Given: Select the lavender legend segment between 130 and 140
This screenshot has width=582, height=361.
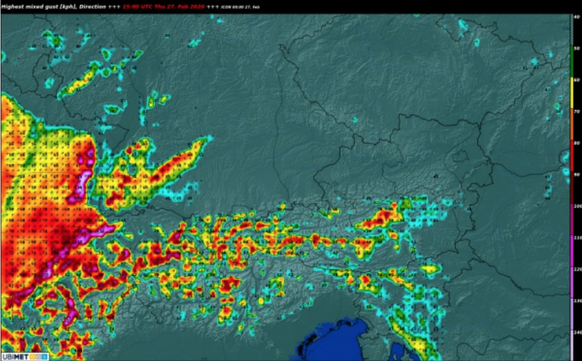Looking at the screenshot, I should click(x=572, y=314).
